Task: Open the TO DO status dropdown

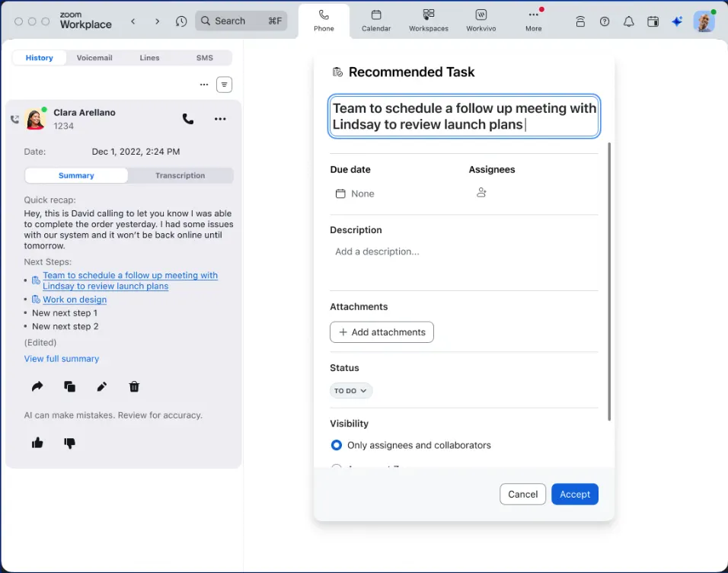Action: click(350, 390)
